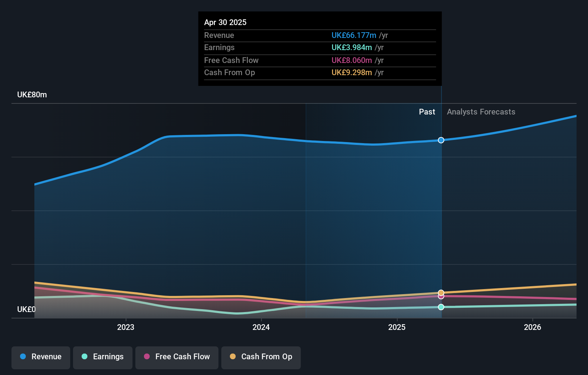Click the Free Cash Flow chart marker
Viewport: 588px width, 375px height.
coord(441,296)
